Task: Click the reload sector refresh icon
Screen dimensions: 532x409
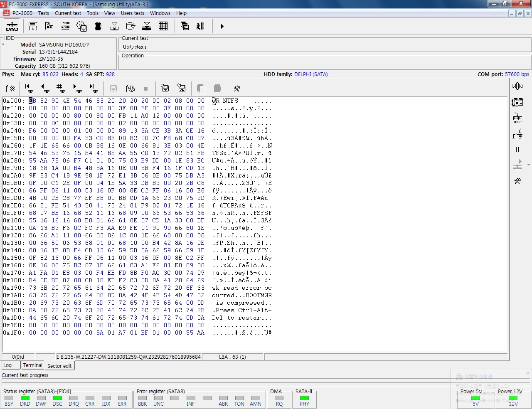Action: [130, 88]
